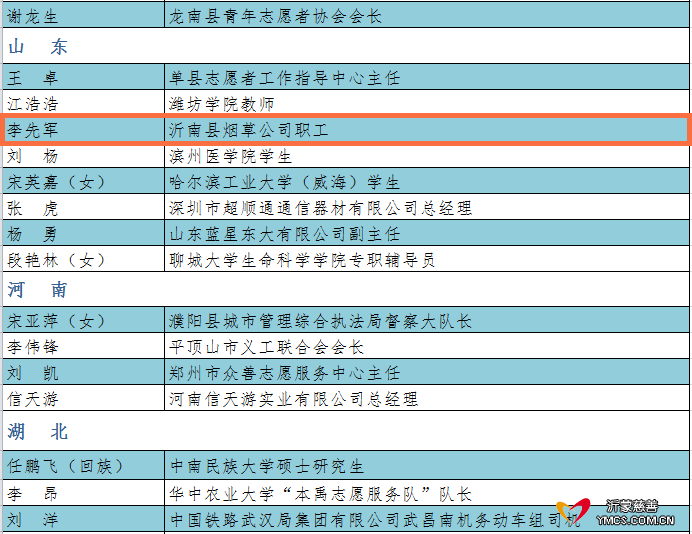Select the cell 山东蓝星东大有限公司副主任
The image size is (692, 534).
(x=427, y=234)
